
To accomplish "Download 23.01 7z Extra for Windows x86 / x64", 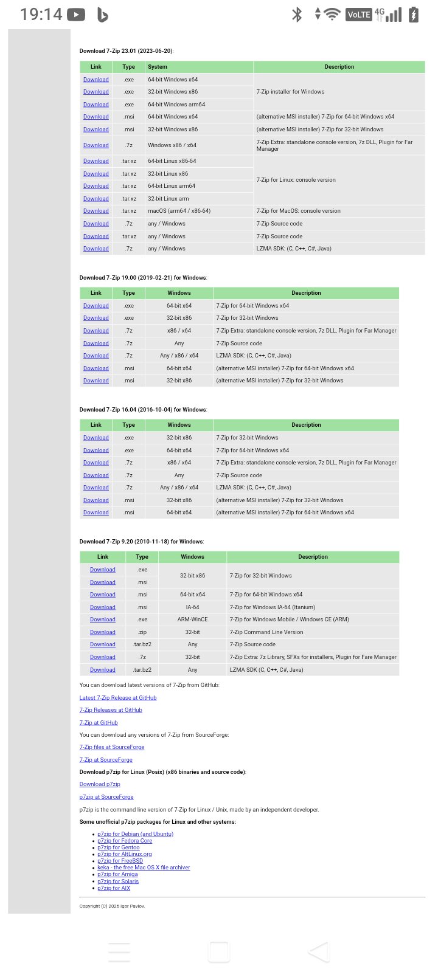I will pyautogui.click(x=96, y=145).
